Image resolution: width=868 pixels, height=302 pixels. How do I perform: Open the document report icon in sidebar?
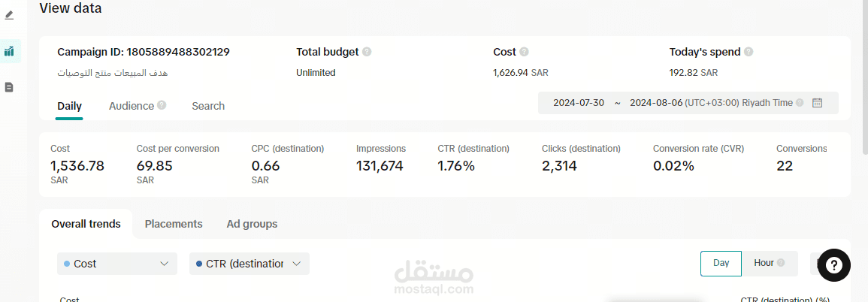[9, 87]
